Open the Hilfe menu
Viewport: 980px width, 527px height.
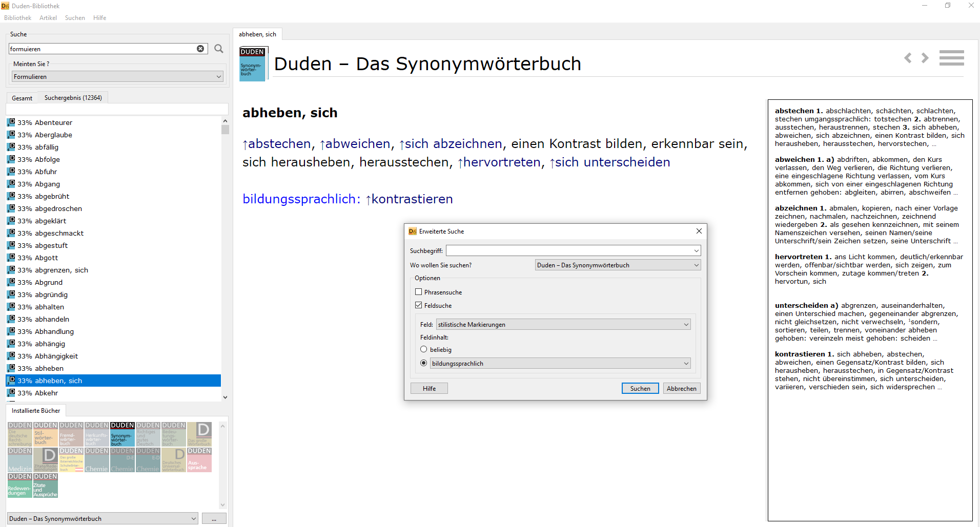[99, 17]
